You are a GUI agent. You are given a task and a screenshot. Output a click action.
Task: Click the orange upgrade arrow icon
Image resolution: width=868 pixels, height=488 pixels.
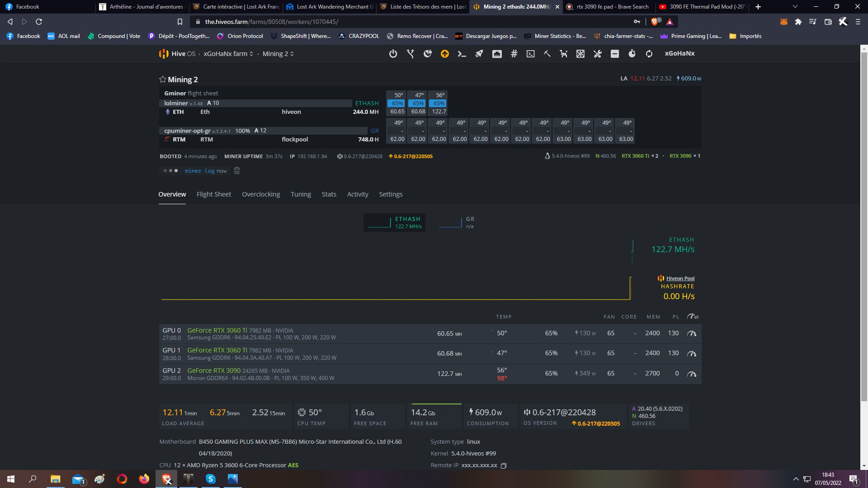point(445,54)
